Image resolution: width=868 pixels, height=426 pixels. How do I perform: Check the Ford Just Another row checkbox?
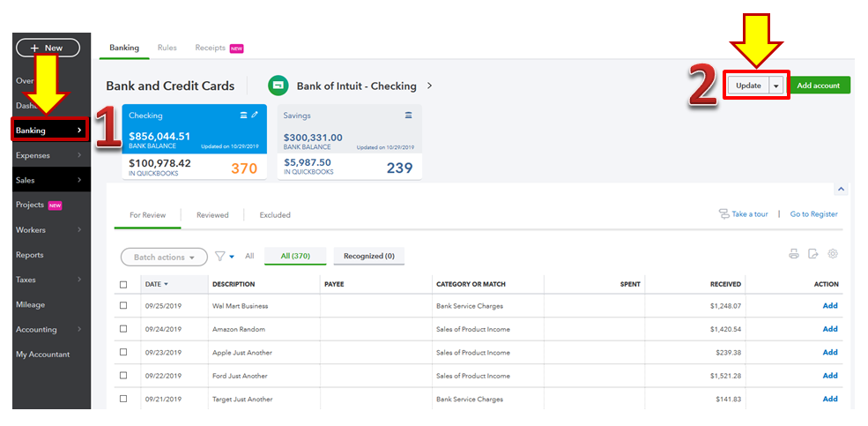[x=123, y=376]
